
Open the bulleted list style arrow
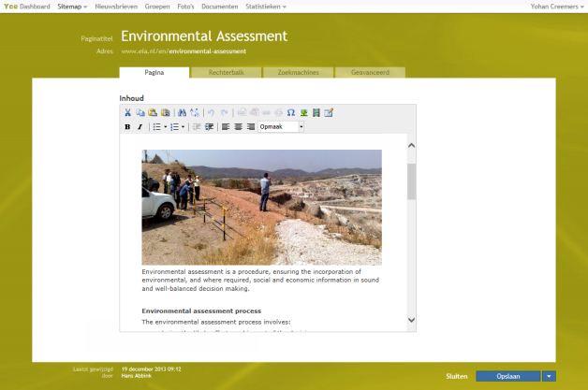tap(166, 127)
